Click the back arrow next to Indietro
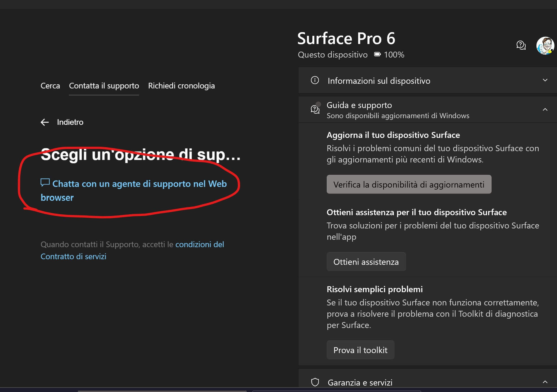The height and width of the screenshot is (392, 557). (45, 122)
